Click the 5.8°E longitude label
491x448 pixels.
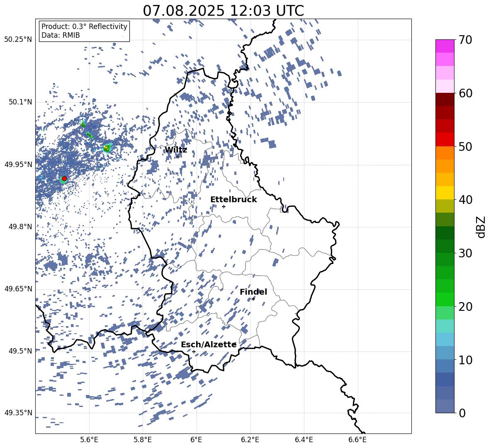[x=143, y=440]
